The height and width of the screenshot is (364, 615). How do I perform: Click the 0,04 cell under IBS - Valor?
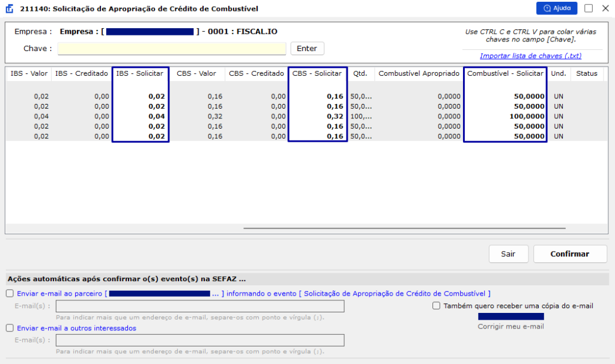(x=41, y=117)
